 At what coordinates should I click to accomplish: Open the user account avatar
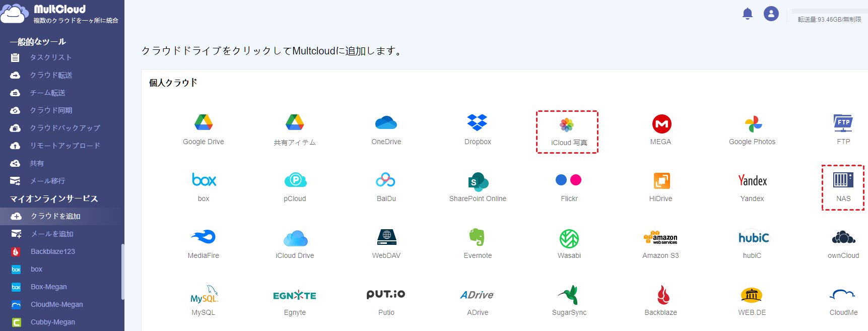(x=771, y=14)
